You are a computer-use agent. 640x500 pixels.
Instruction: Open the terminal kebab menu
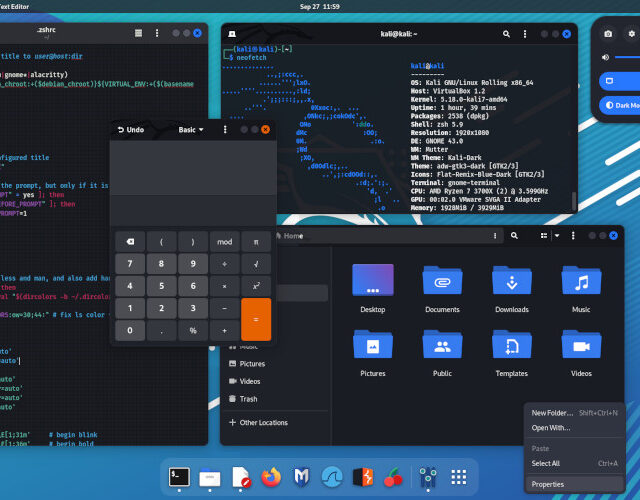coord(525,34)
